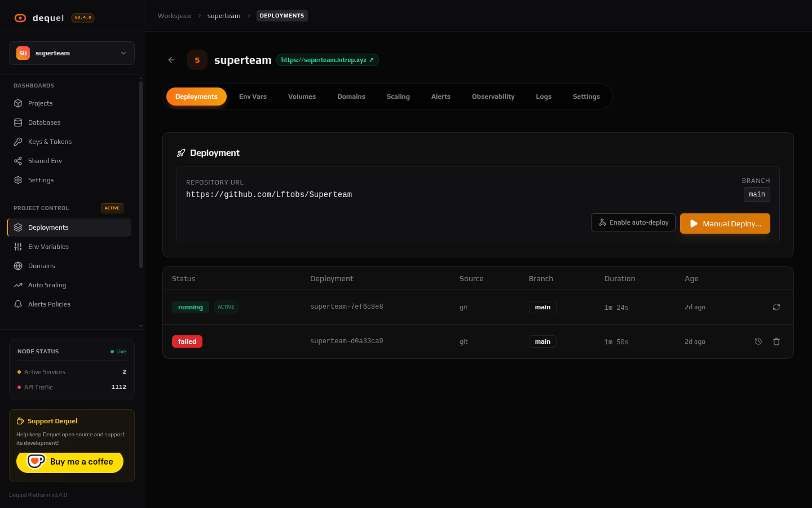Switch to the Domains tab
Viewport: 812px width, 508px height.
tap(351, 97)
